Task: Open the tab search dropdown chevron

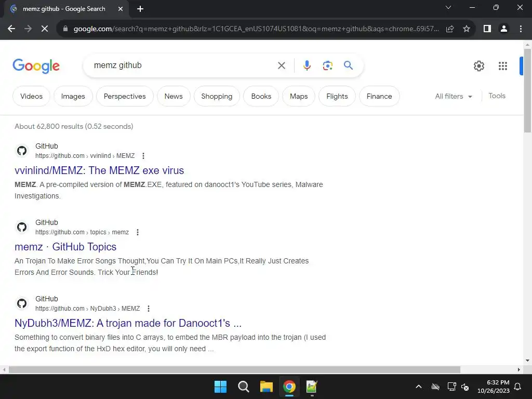Action: coord(448,7)
